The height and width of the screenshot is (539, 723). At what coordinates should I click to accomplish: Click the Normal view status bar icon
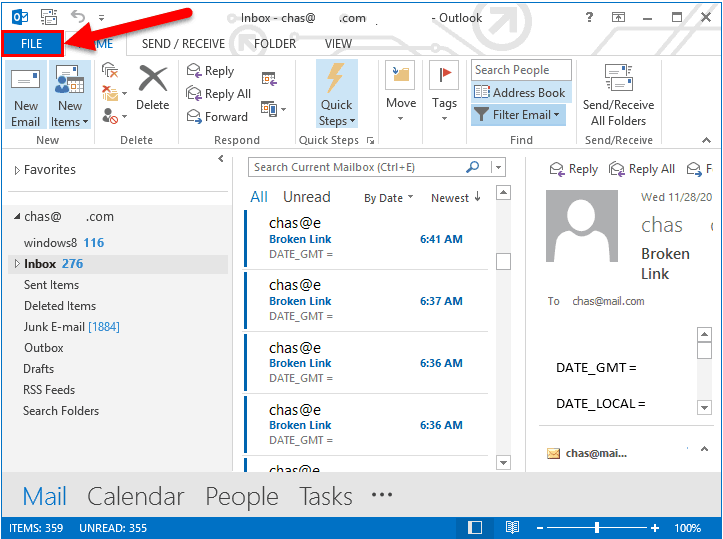point(474,527)
